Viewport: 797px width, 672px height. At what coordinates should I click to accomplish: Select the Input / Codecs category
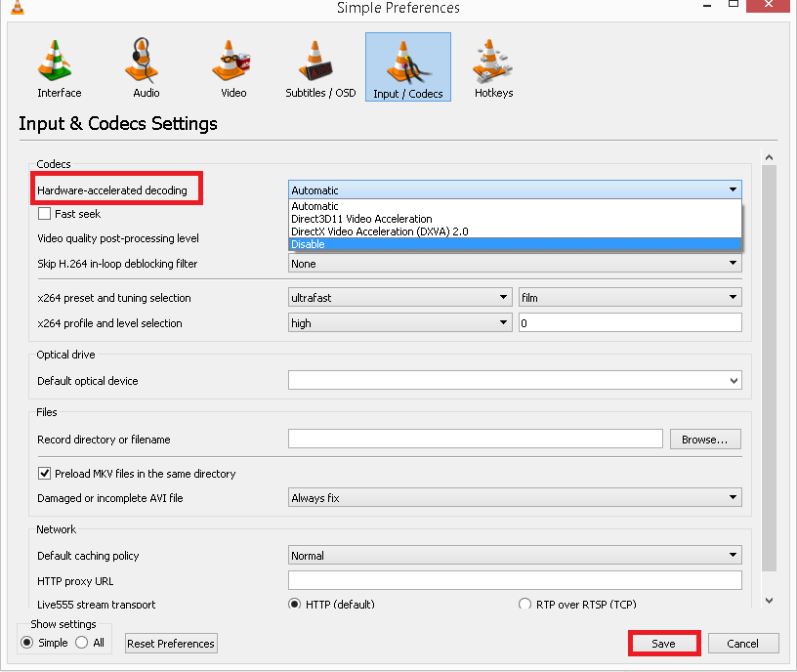(408, 67)
